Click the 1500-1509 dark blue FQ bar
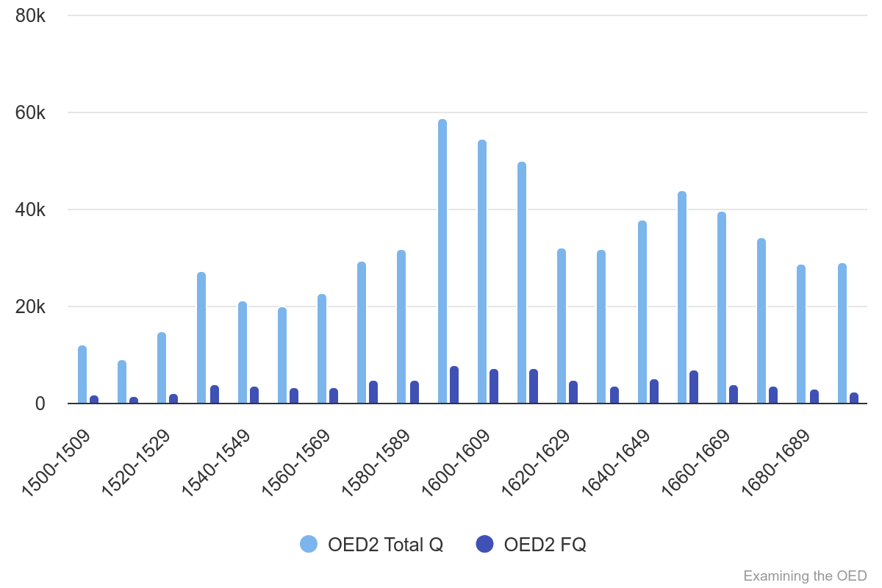This screenshot has width=882, height=588. coord(94,400)
